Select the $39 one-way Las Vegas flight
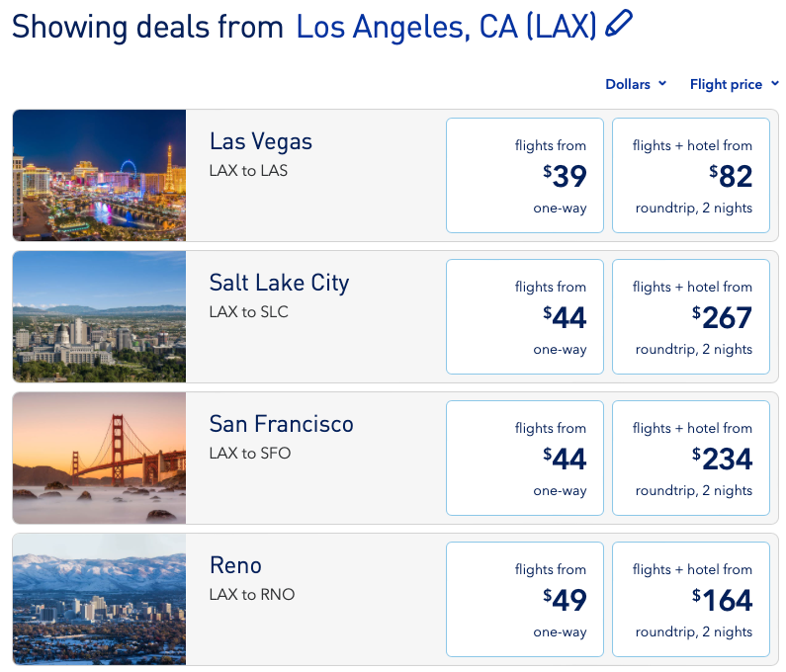Viewport: 786px width, 672px height. [x=524, y=176]
